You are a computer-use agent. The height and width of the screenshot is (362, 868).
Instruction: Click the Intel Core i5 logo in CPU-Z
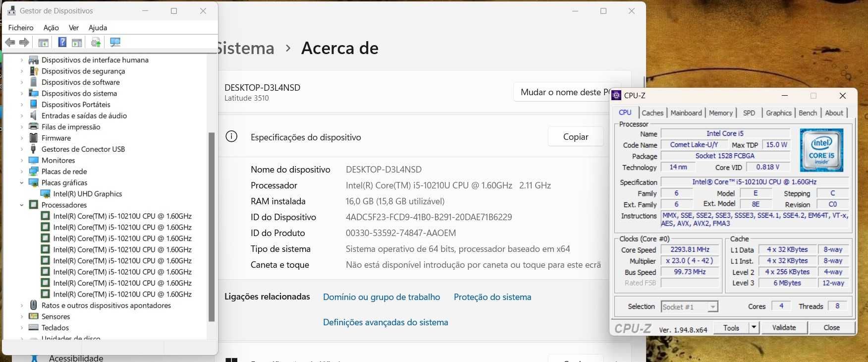pyautogui.click(x=821, y=150)
